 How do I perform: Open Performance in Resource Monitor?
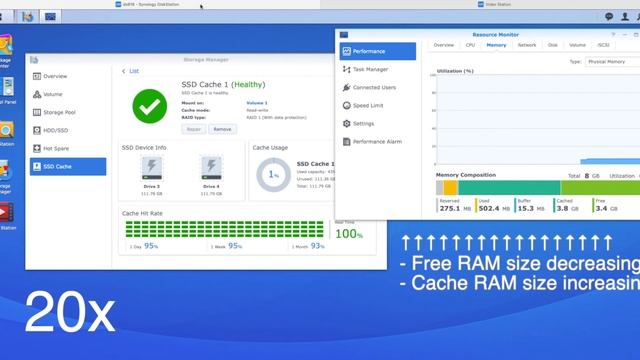coord(378,51)
